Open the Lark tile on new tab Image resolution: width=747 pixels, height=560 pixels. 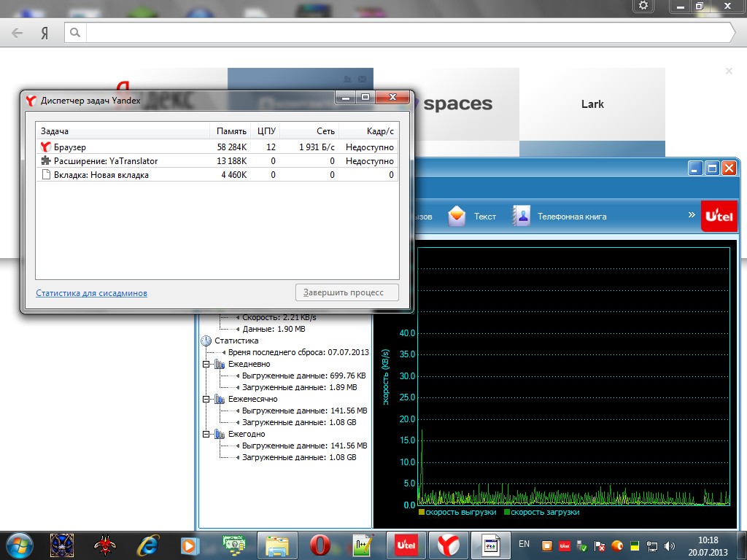point(592,104)
